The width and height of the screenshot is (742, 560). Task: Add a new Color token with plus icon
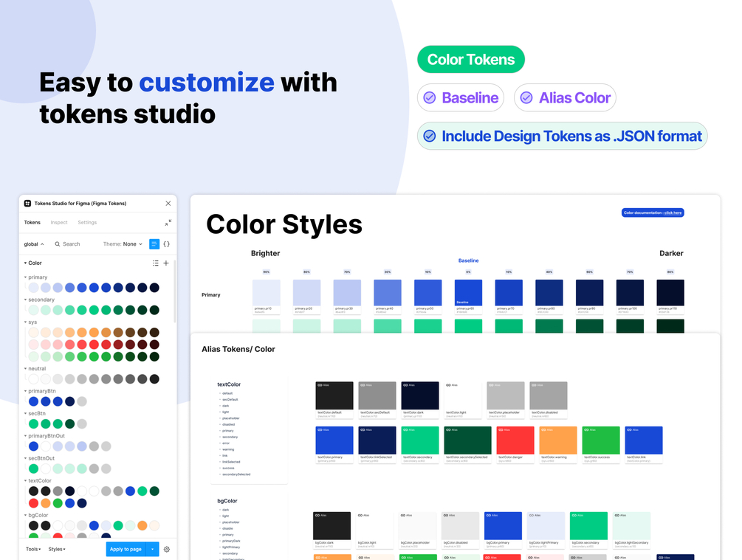(166, 263)
